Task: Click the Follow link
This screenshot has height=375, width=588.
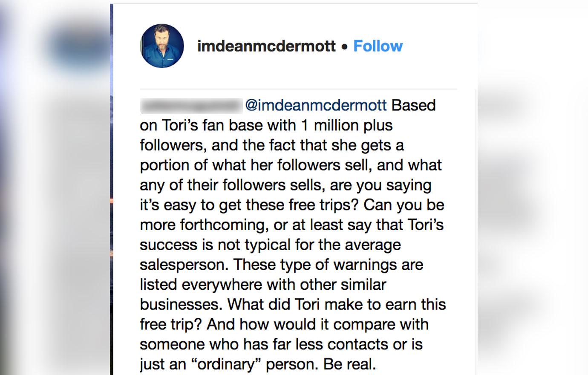Action: pyautogui.click(x=378, y=46)
